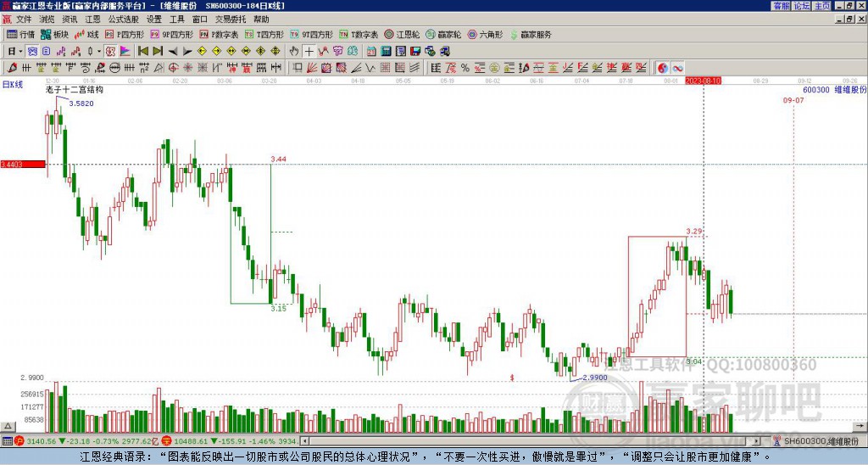Click the K线 toolbar button
Screen dimensions: 868x465
click(86, 34)
